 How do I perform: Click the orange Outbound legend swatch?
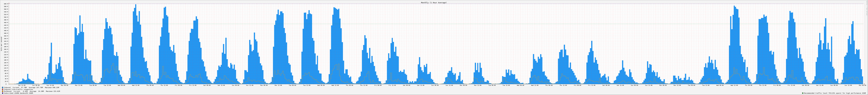[3, 91]
